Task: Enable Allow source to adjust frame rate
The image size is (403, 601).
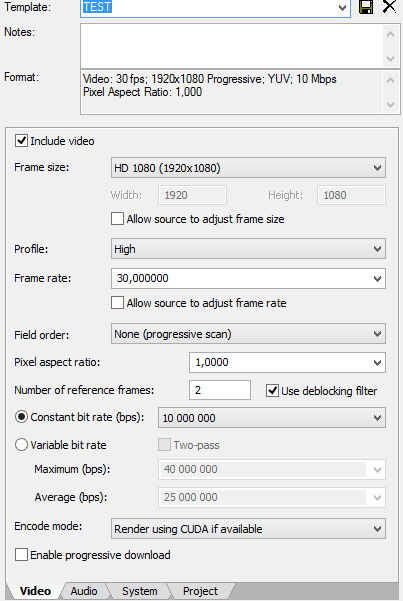Action: (x=117, y=303)
